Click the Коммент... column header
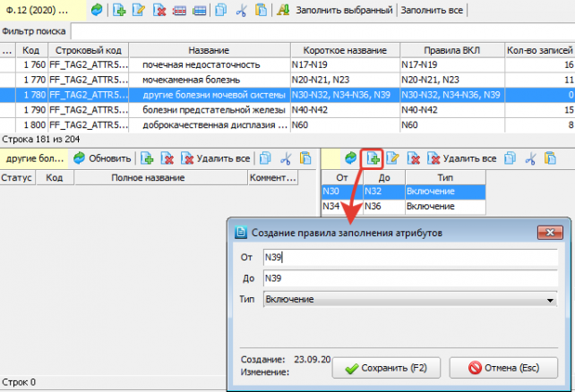 273,178
